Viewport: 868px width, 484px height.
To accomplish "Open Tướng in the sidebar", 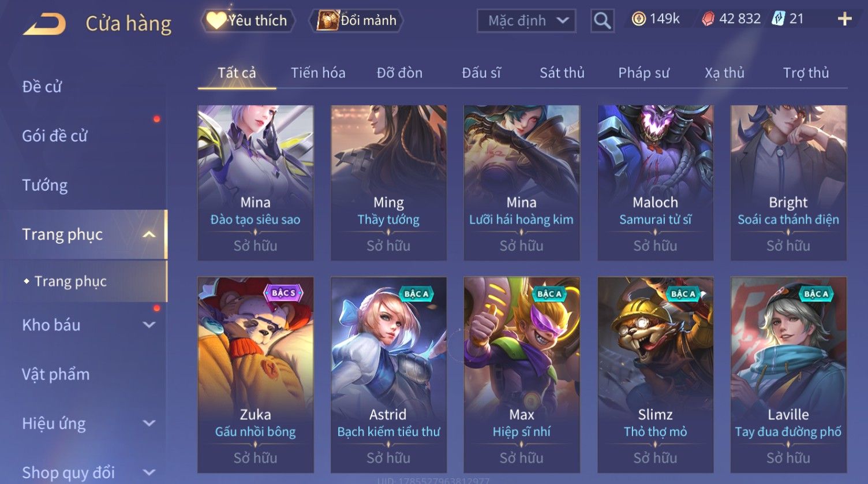I will click(x=45, y=185).
